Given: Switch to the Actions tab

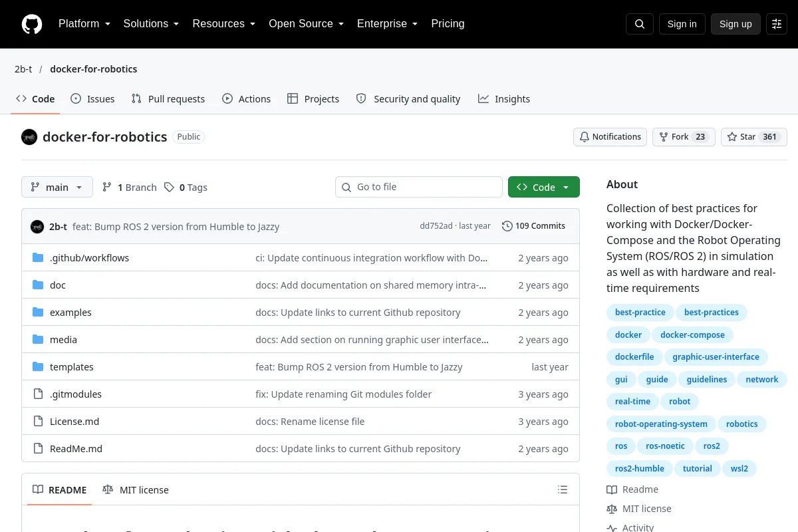Looking at the screenshot, I should [x=247, y=99].
